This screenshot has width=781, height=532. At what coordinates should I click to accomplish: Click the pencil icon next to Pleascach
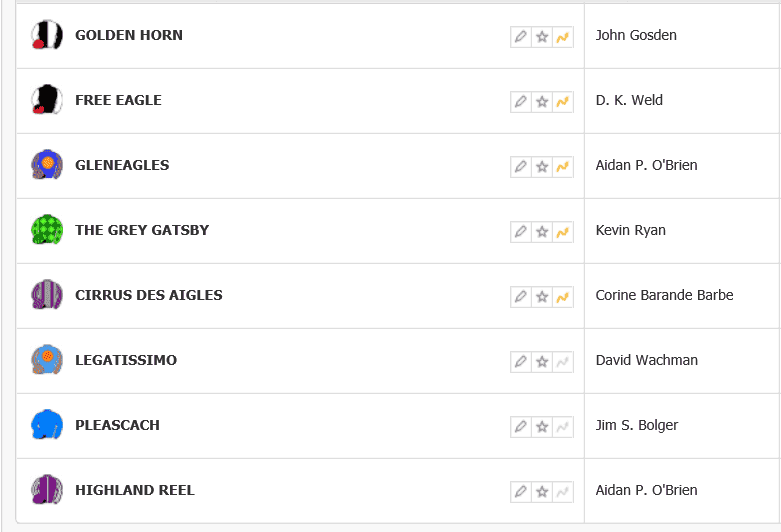click(x=520, y=427)
